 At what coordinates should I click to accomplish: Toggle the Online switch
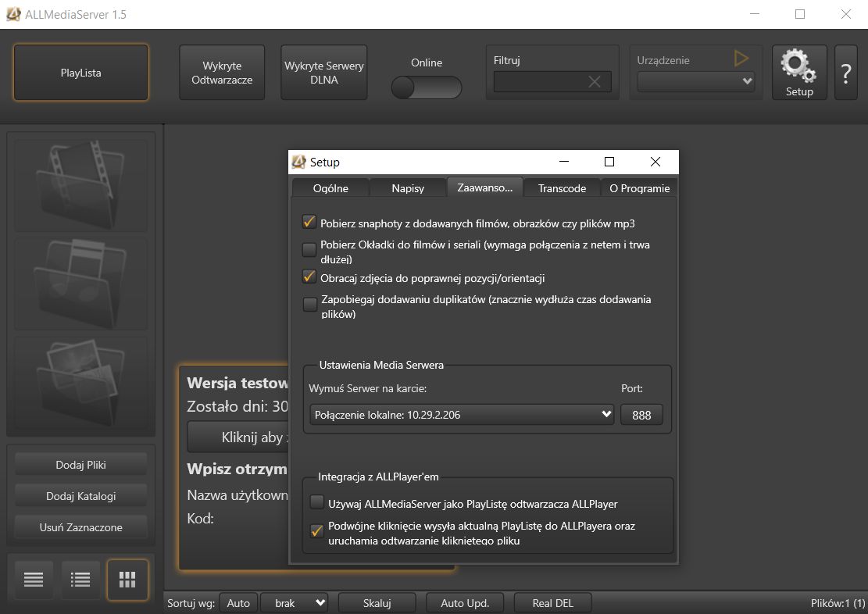427,87
